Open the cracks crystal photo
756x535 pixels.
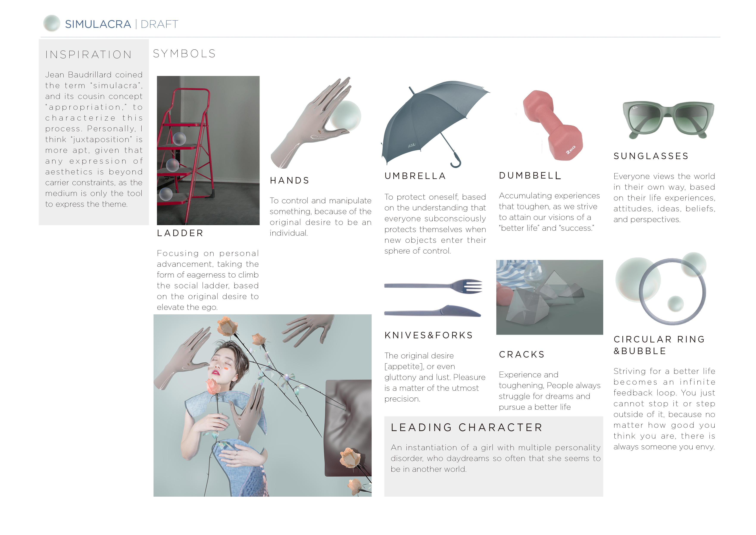click(x=550, y=298)
